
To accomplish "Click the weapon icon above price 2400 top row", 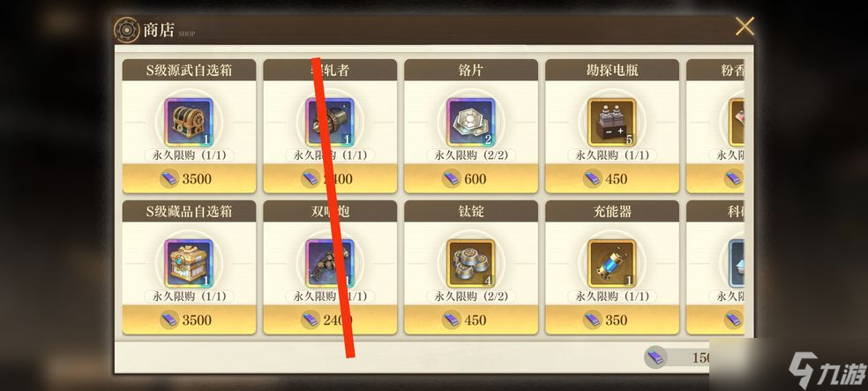I will click(x=330, y=122).
